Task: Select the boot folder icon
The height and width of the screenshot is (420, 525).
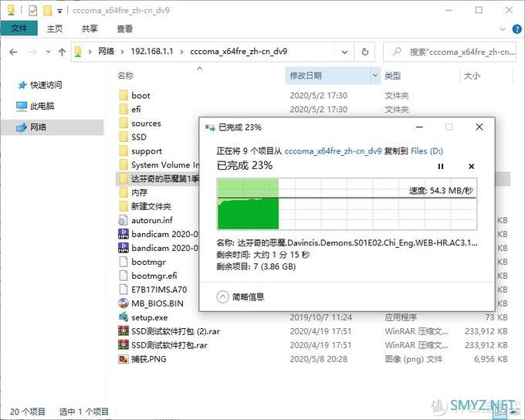Action: pos(124,96)
